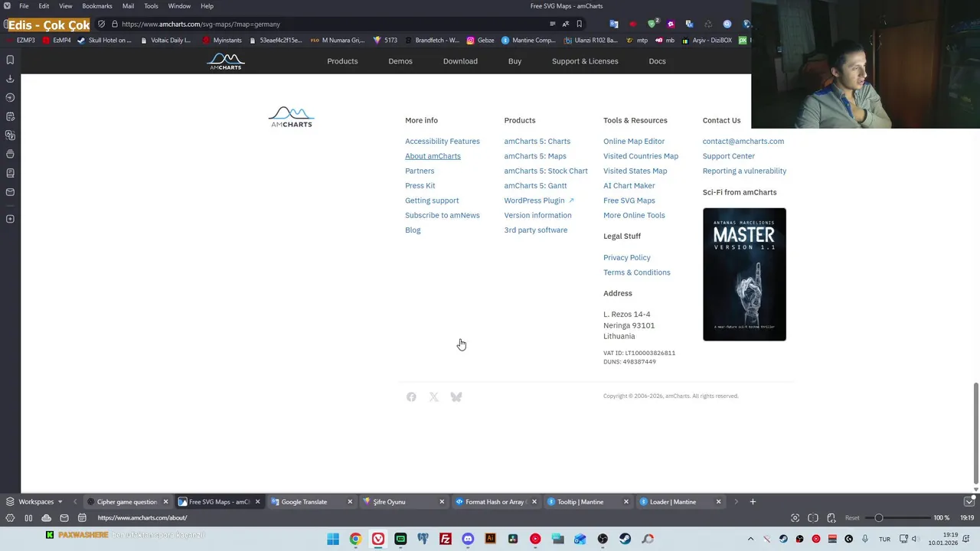This screenshot has width=980, height=551.
Task: Open the Mail panel in the sidebar
Action: coord(10,192)
